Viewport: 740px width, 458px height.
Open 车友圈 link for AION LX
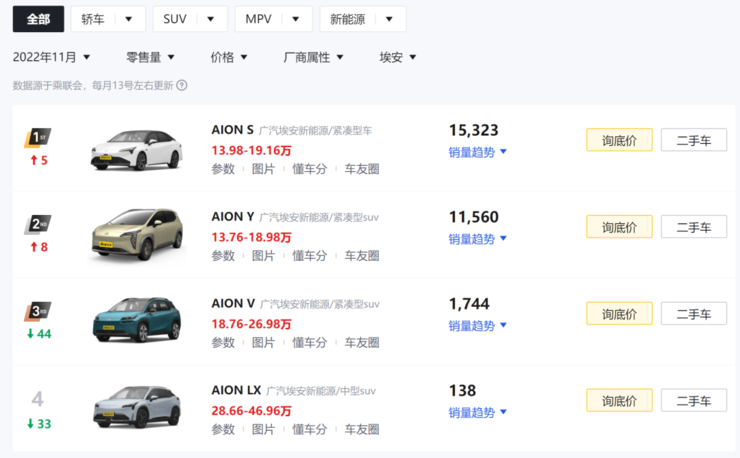[362, 429]
